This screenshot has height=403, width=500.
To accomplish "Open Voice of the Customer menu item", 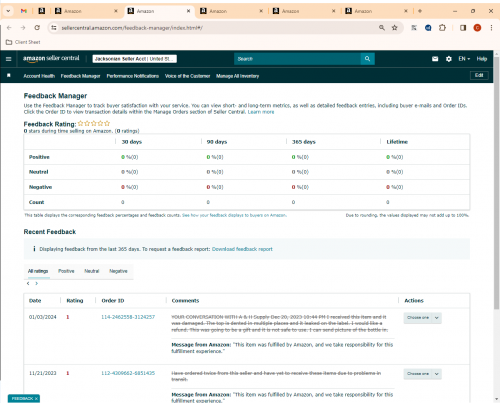I will pyautogui.click(x=187, y=76).
